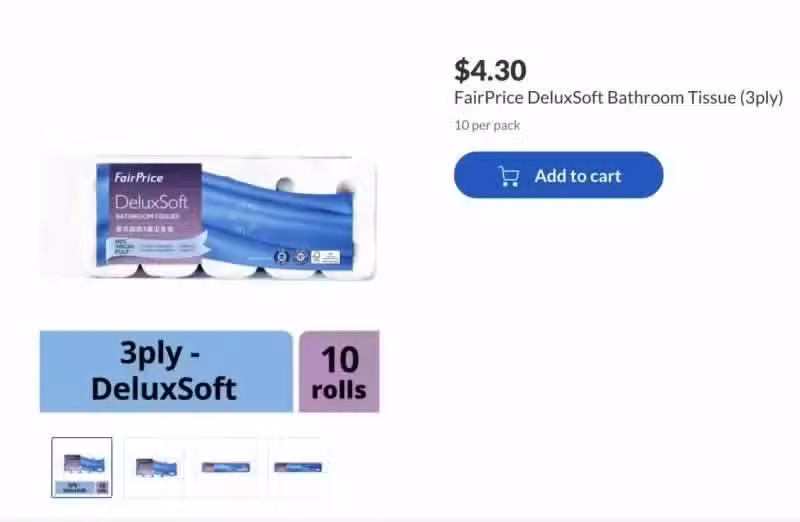Click the blue '3ply - DeluxSoft' banner

[x=166, y=371]
